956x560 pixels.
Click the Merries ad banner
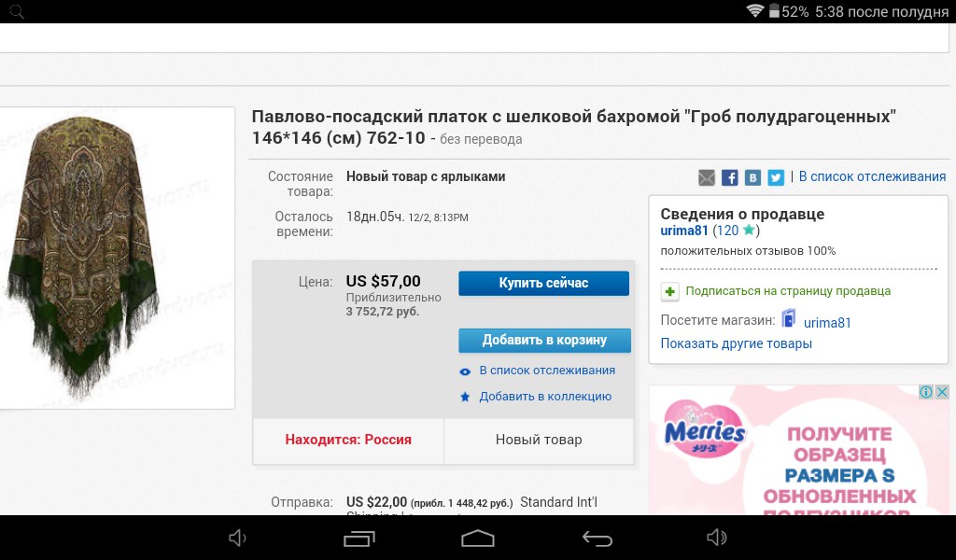pos(799,450)
